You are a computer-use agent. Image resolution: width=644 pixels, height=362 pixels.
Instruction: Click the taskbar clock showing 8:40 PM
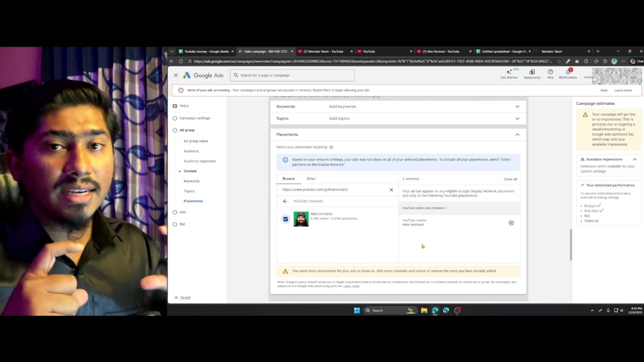coord(636,310)
